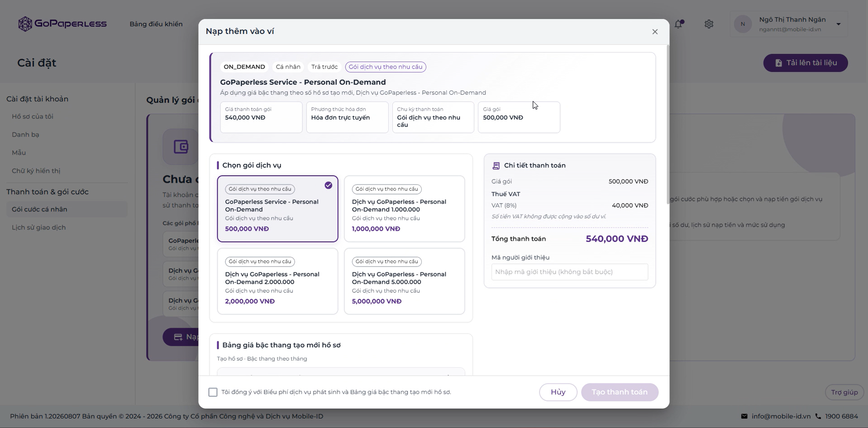Screen dimensions: 868x428
Task: Open Mẫu in sidebar
Action: click(x=19, y=152)
